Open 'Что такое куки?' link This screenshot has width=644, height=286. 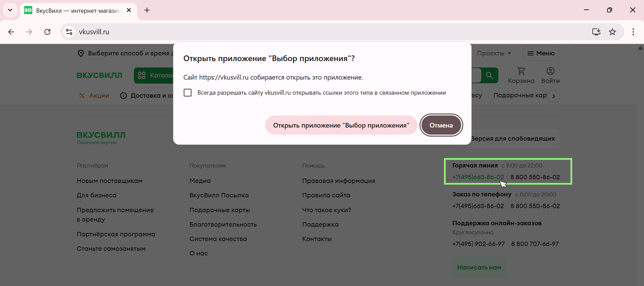point(327,210)
